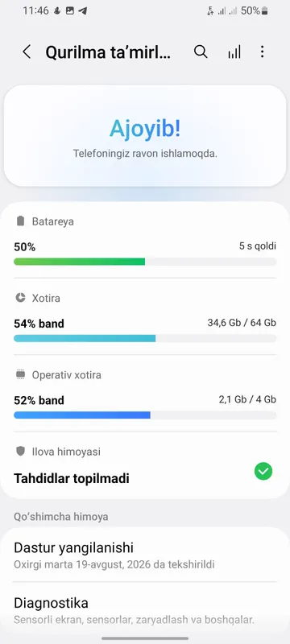Image resolution: width=290 pixels, height=644 pixels.
Task: Tap the Ajoyib! status card
Action: click(145, 136)
